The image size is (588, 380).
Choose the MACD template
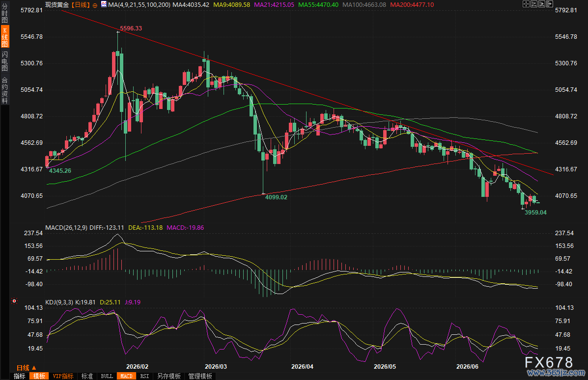click(126, 376)
